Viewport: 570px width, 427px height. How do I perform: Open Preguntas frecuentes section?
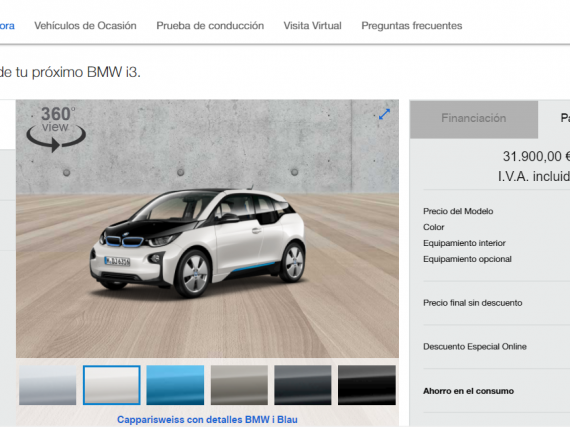(x=412, y=26)
